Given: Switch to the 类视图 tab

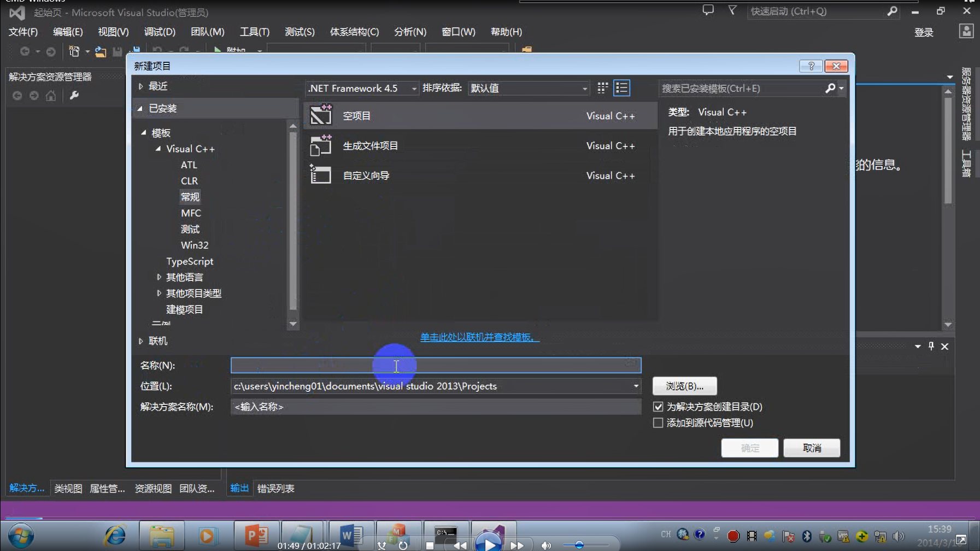Looking at the screenshot, I should [68, 489].
